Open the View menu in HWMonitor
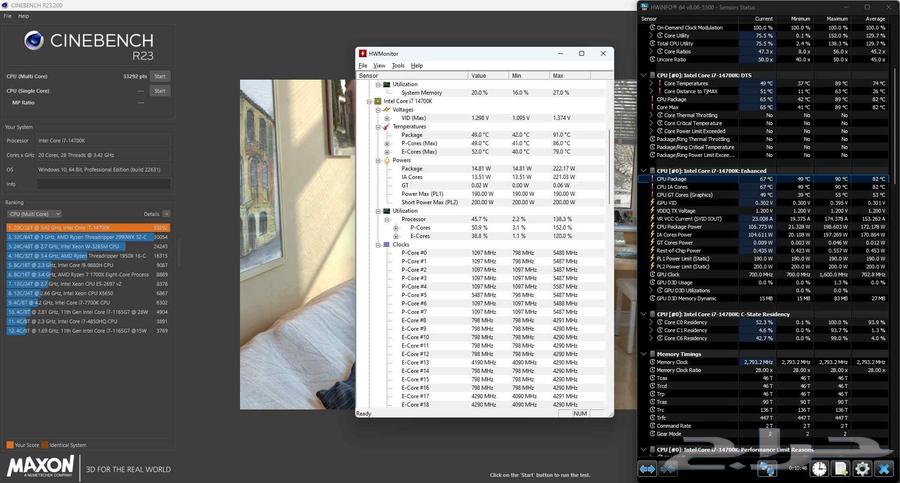The height and width of the screenshot is (483, 900). point(379,65)
